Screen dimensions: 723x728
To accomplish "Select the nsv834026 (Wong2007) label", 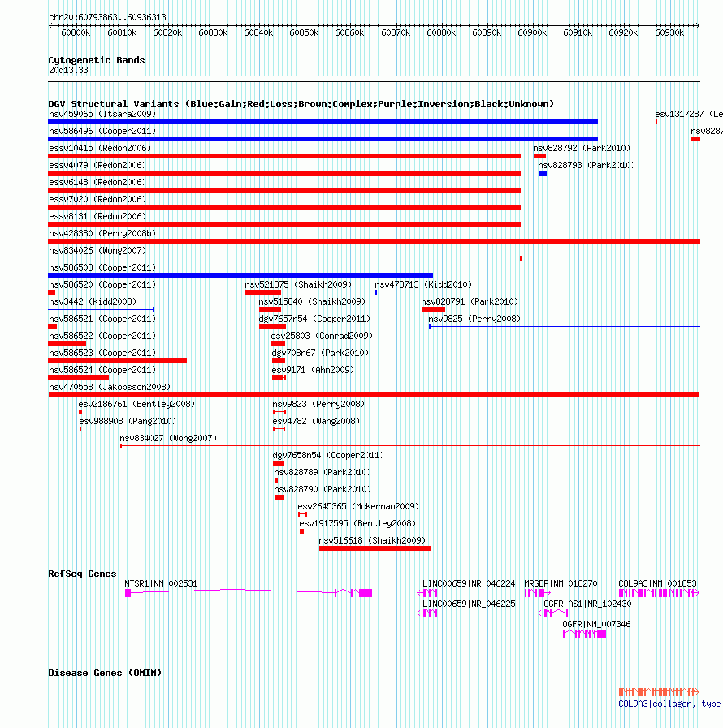I will pos(97,251).
